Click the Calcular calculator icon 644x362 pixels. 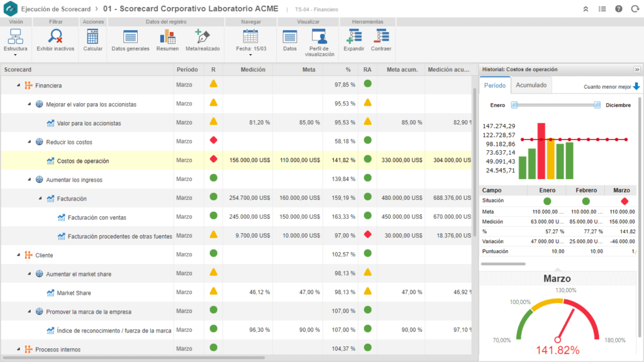(x=93, y=37)
